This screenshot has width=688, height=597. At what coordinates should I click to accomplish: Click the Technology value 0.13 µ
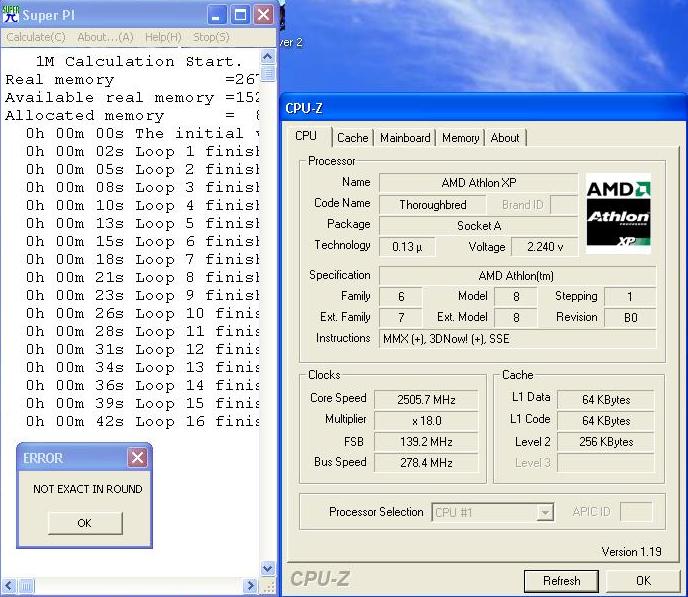coord(407,247)
